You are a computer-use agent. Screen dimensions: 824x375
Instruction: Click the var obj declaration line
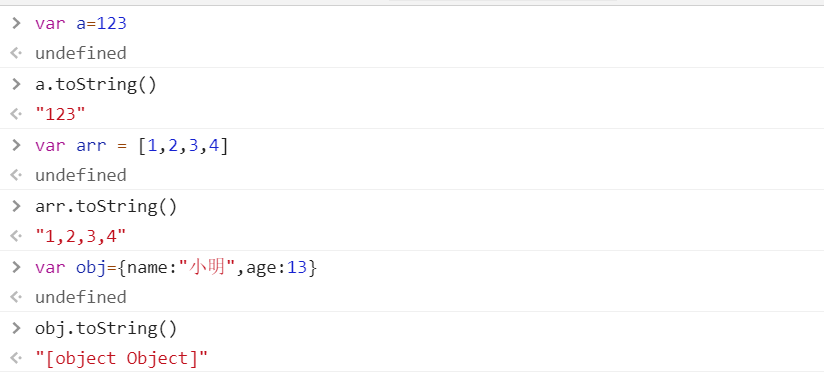176,268
